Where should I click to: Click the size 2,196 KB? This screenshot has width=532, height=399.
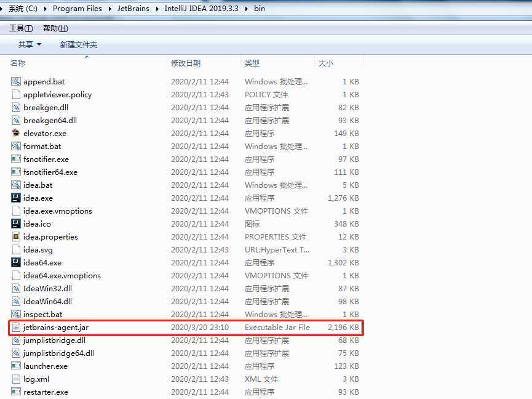tap(343, 328)
